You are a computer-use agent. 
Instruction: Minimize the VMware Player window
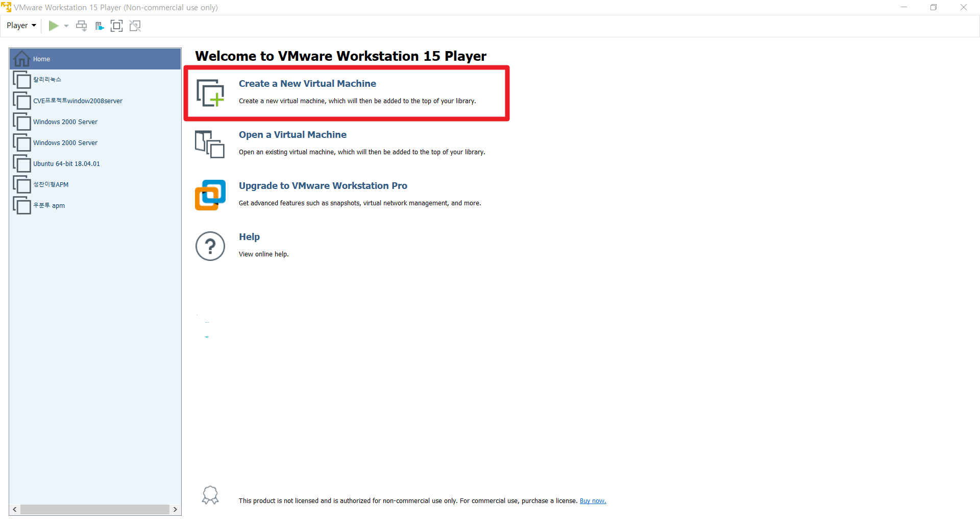click(904, 7)
